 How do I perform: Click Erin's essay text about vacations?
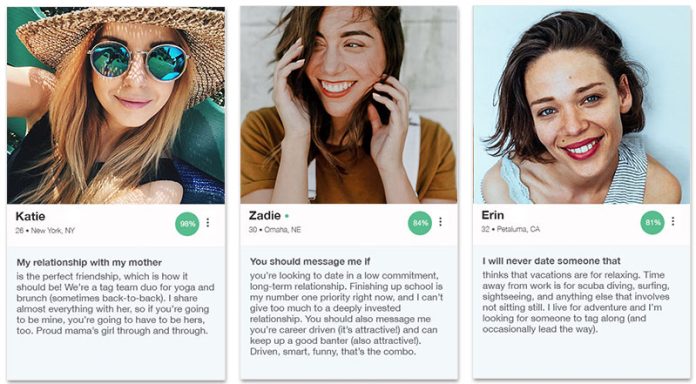pyautogui.click(x=576, y=302)
